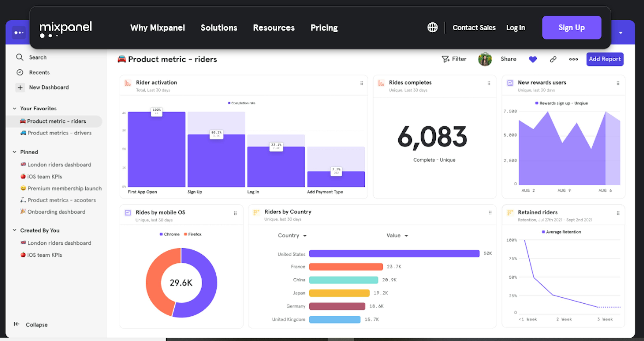The height and width of the screenshot is (341, 644).
Task: Open the Value column dropdown
Action: pyautogui.click(x=397, y=235)
